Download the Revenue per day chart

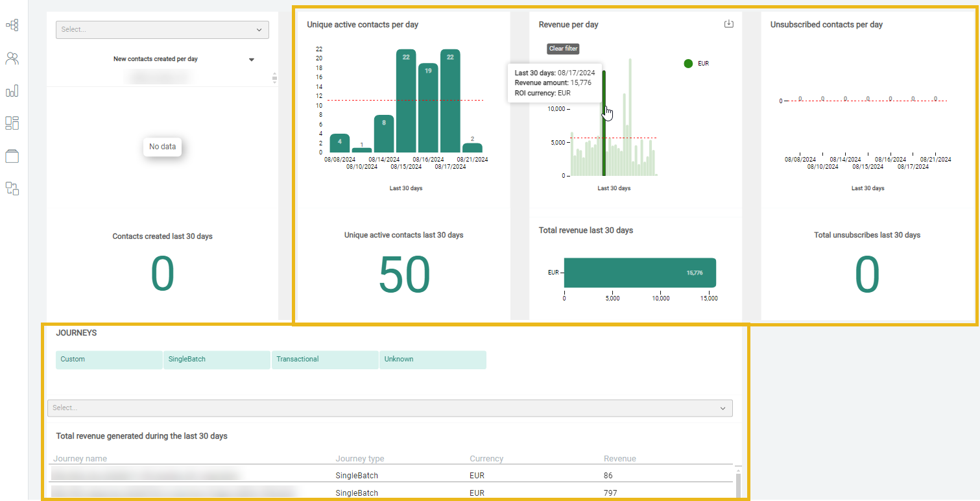728,24
